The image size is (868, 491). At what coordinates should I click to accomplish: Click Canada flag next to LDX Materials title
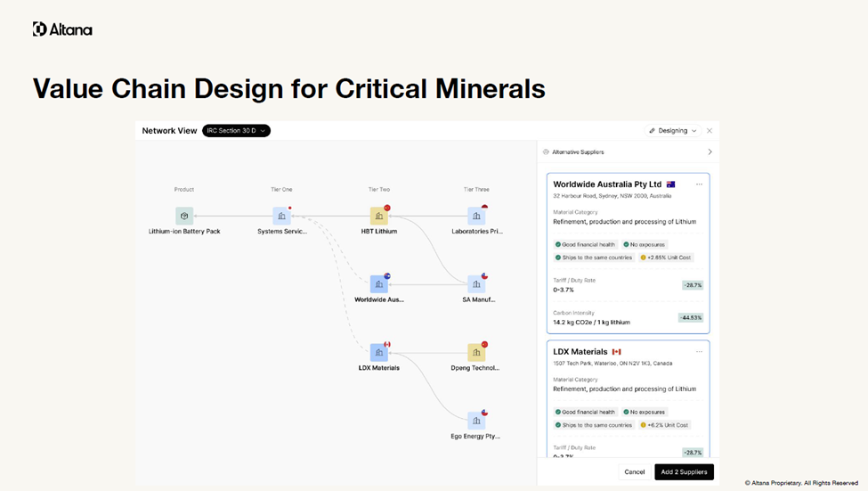click(617, 352)
